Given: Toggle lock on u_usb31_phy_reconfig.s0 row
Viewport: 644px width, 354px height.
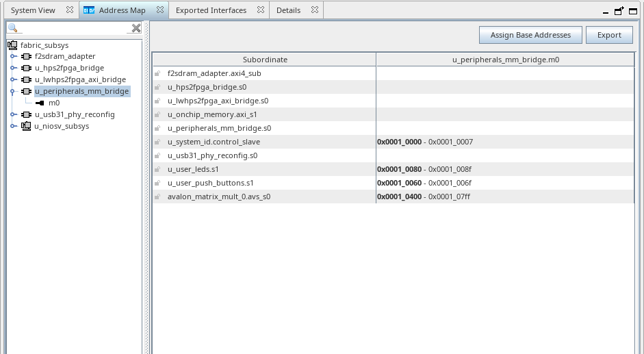Looking at the screenshot, I should pyautogui.click(x=157, y=156).
